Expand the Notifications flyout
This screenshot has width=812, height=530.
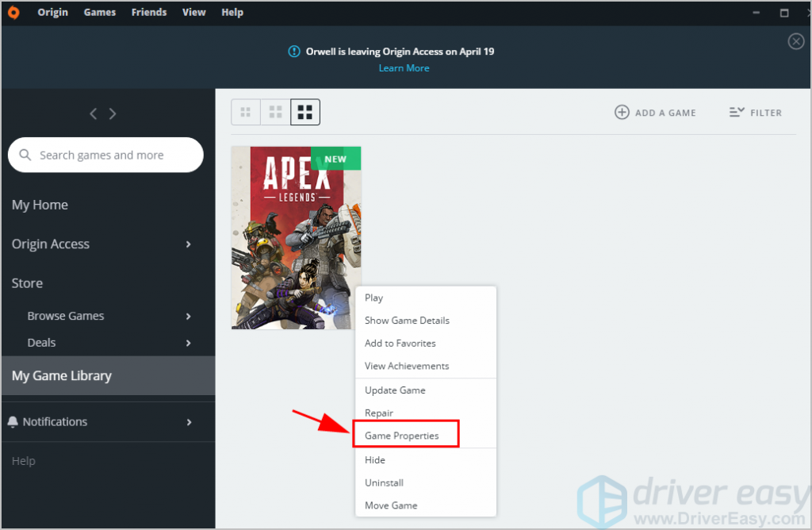(x=188, y=422)
